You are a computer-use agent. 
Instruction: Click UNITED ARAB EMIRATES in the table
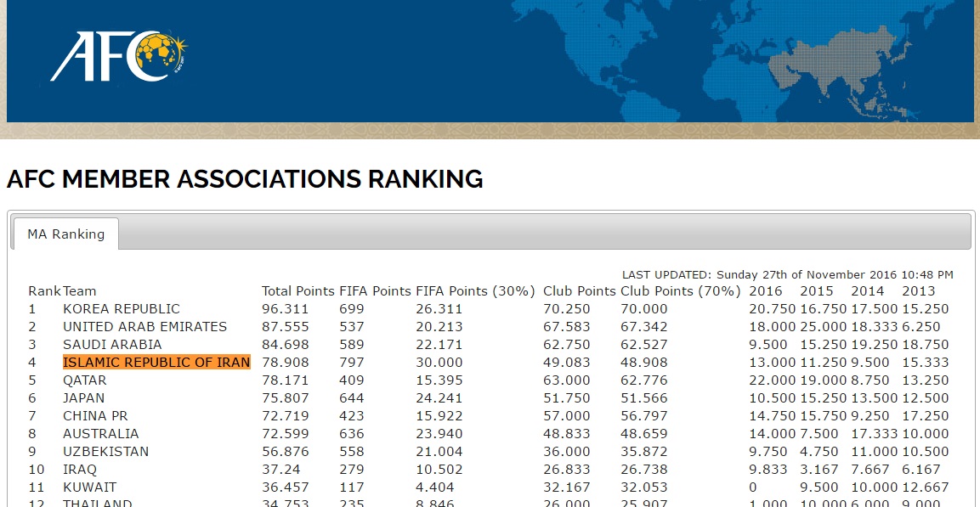[145, 327]
